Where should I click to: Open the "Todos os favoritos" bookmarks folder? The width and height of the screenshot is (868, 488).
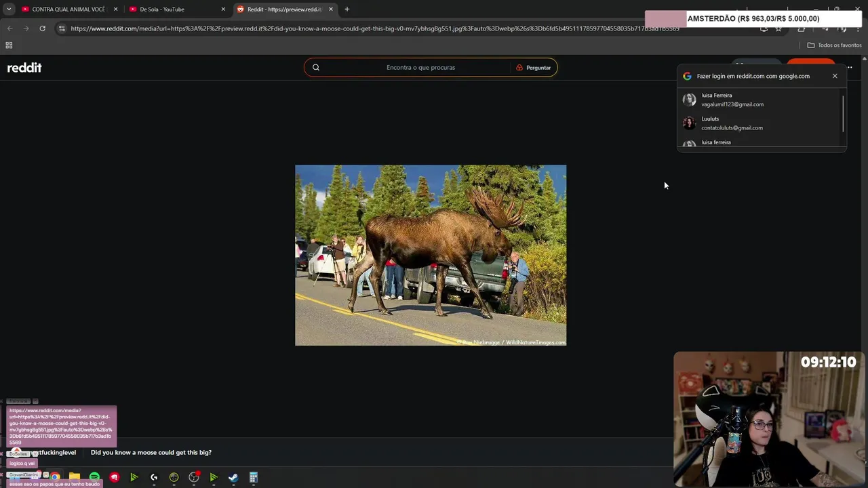(834, 45)
